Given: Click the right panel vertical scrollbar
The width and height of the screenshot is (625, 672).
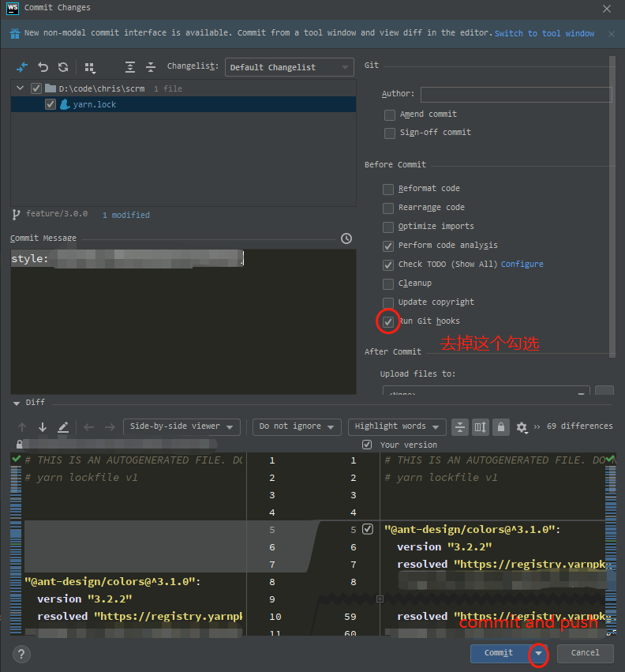Looking at the screenshot, I should pyautogui.click(x=612, y=207).
